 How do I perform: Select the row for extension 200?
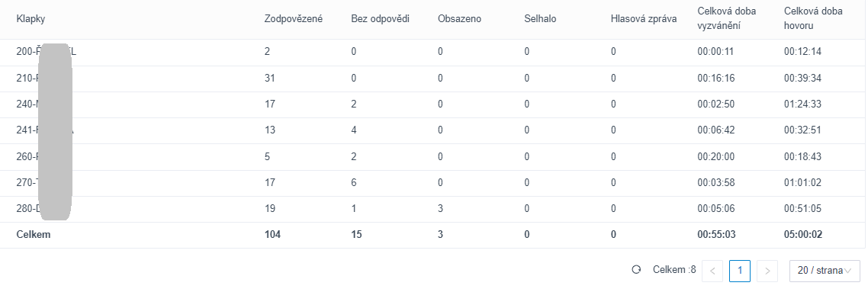pos(433,52)
